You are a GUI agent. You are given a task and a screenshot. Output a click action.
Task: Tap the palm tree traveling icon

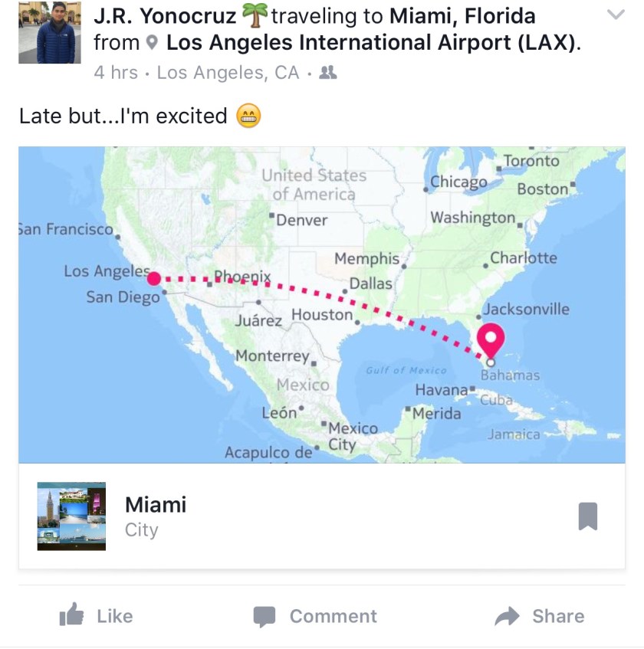pyautogui.click(x=253, y=15)
